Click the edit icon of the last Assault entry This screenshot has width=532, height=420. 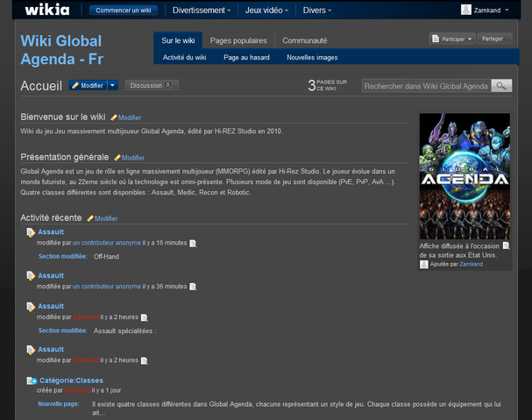pyautogui.click(x=31, y=350)
